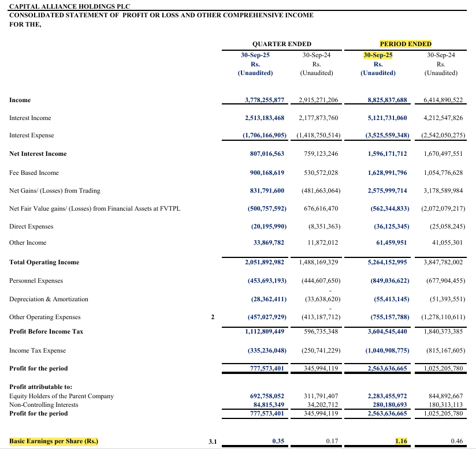This screenshot has width=476, height=449.
Task: Click Other Income value 33,869,782
Action: (x=269, y=243)
